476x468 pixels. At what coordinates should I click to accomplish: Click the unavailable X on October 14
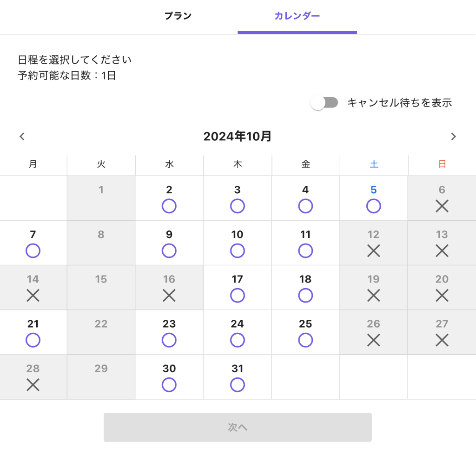[x=33, y=296]
